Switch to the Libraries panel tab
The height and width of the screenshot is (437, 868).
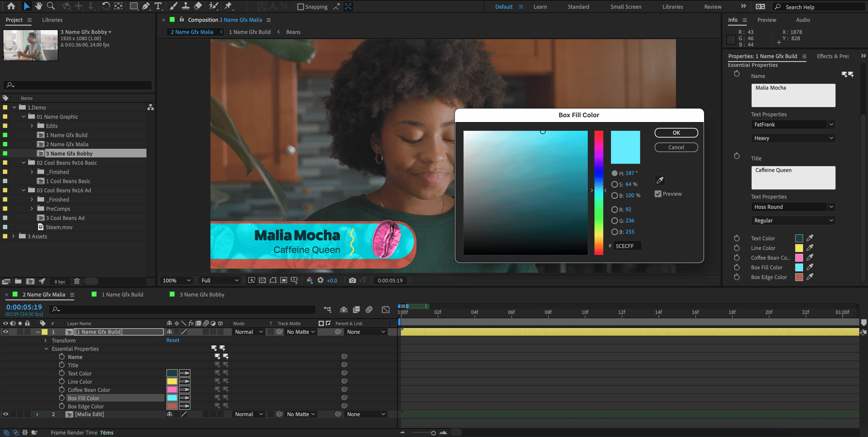click(52, 20)
